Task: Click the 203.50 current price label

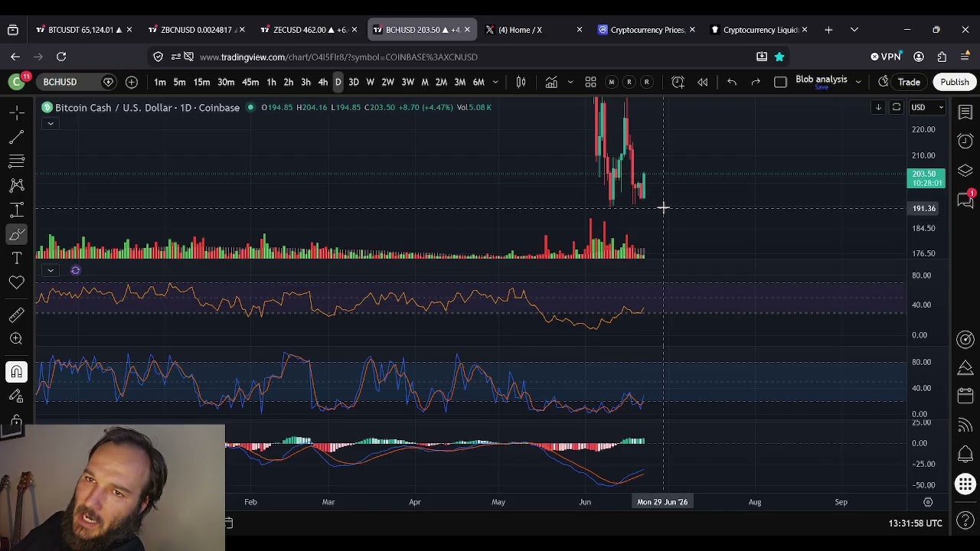Action: click(926, 178)
